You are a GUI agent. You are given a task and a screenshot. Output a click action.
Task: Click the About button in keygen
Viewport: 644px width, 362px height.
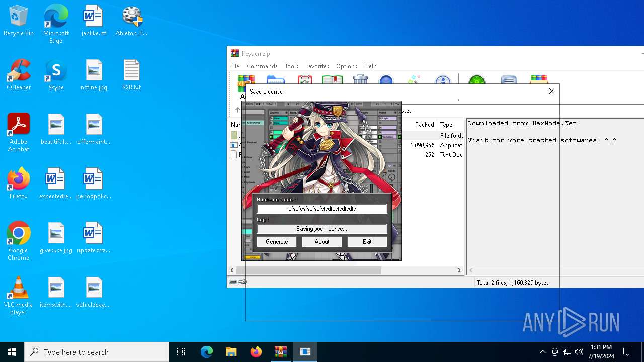(322, 242)
